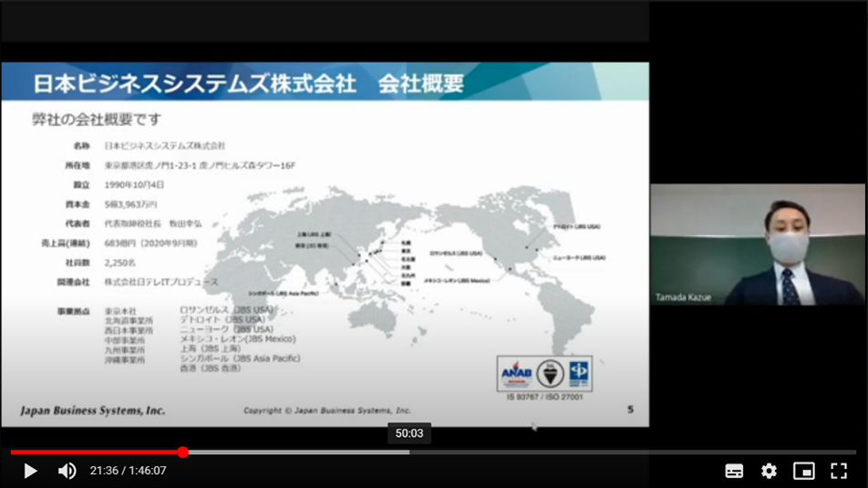Click the 50:03 preview time tooltip
Screen dimensions: 868x488
pyautogui.click(x=409, y=433)
